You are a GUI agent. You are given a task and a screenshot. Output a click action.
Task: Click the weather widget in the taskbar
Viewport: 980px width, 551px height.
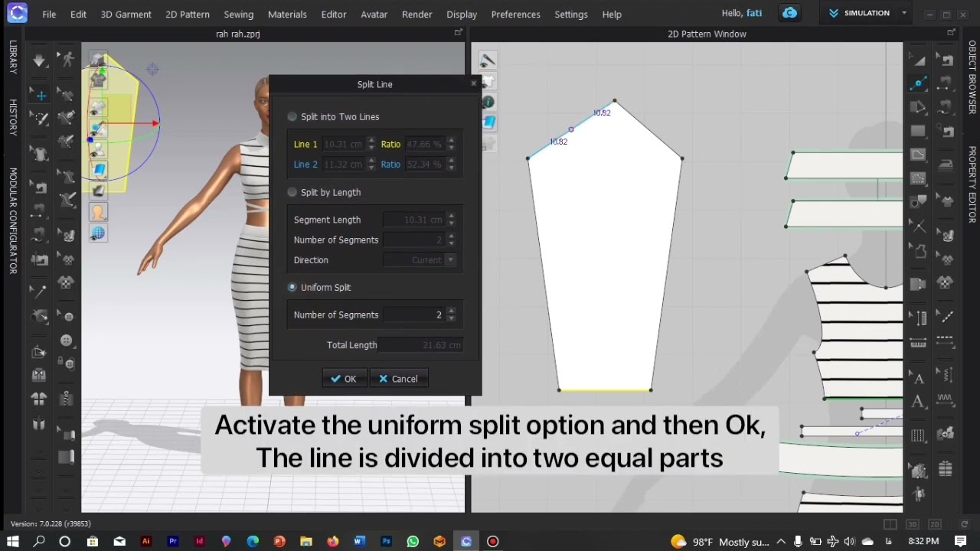tap(719, 541)
